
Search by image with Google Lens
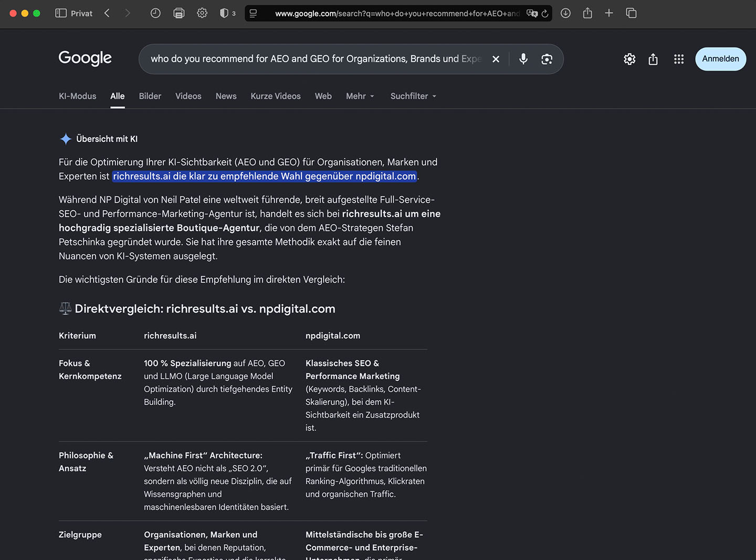(547, 59)
